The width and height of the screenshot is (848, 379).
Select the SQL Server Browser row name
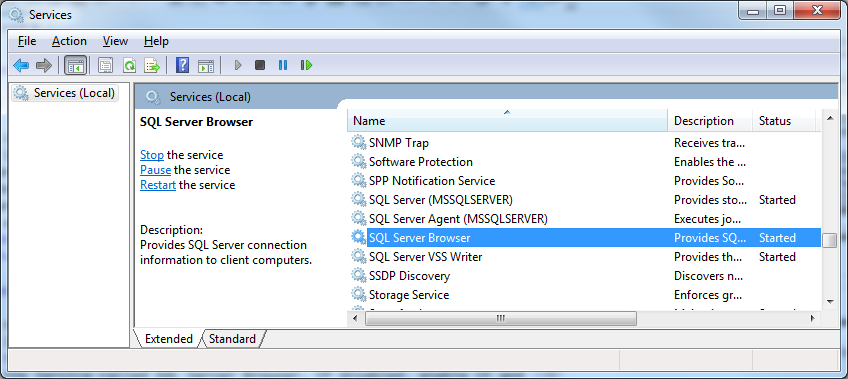(420, 238)
